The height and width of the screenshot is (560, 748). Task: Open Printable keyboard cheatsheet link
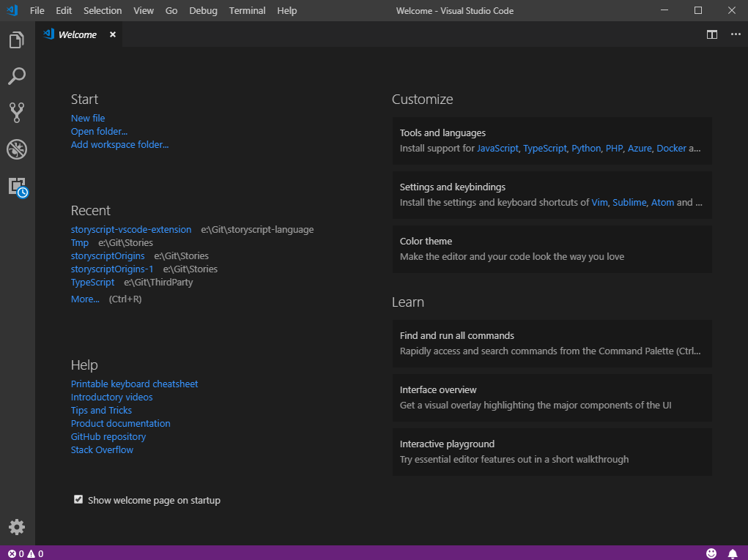(135, 384)
